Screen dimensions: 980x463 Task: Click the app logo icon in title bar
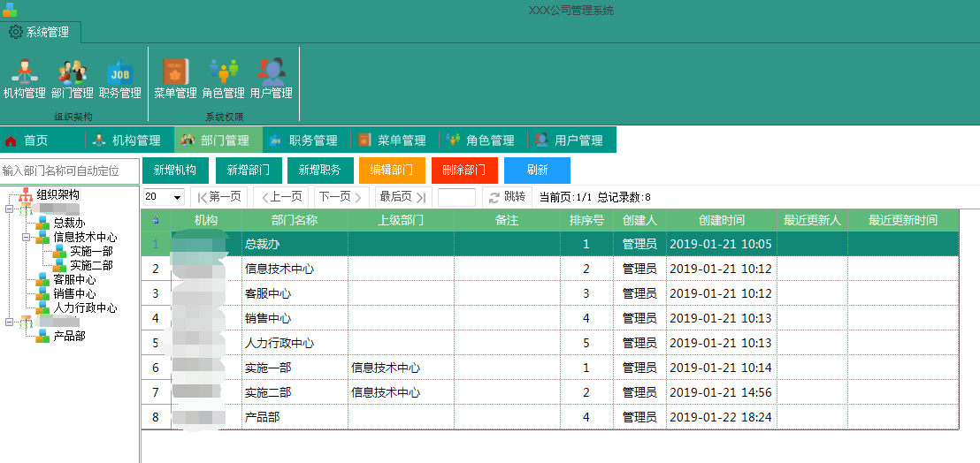[10, 10]
